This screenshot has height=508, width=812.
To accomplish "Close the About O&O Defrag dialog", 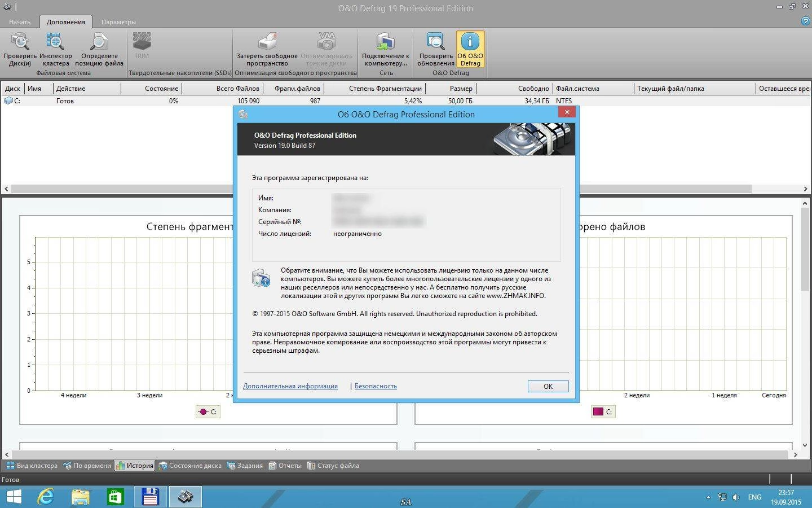I will tap(567, 112).
